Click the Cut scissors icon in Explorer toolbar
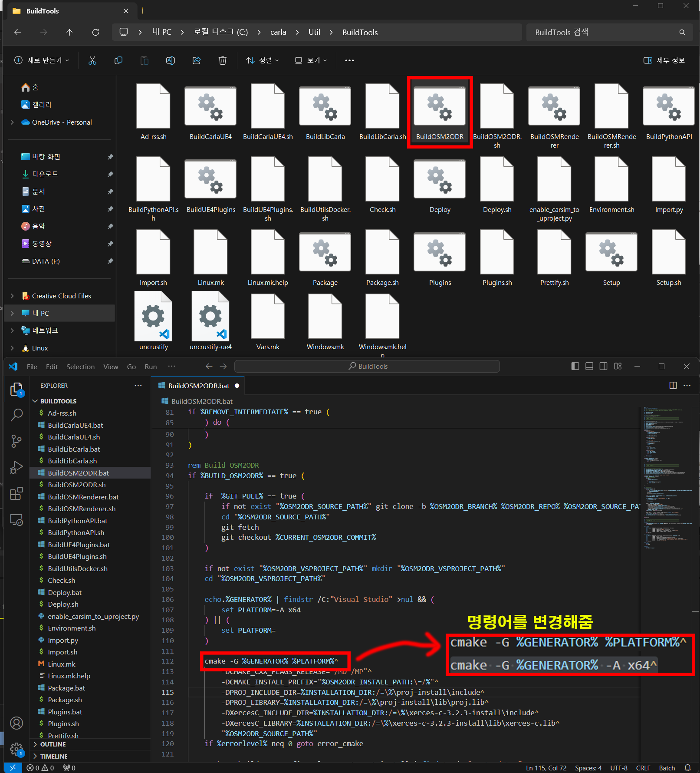Image resolution: width=700 pixels, height=773 pixels. coord(92,60)
